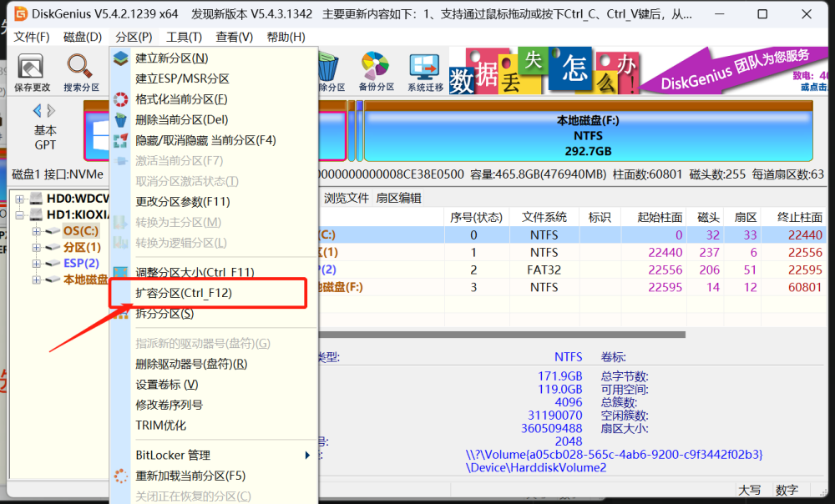
Task: Click the drive icon of HD0:WDC
Action: point(36,199)
